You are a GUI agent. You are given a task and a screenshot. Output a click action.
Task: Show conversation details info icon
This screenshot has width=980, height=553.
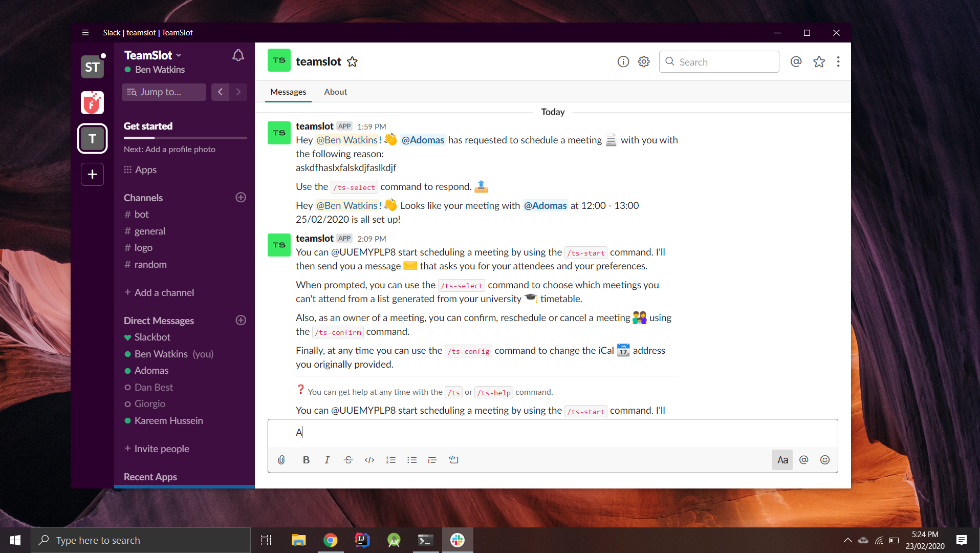pos(623,61)
